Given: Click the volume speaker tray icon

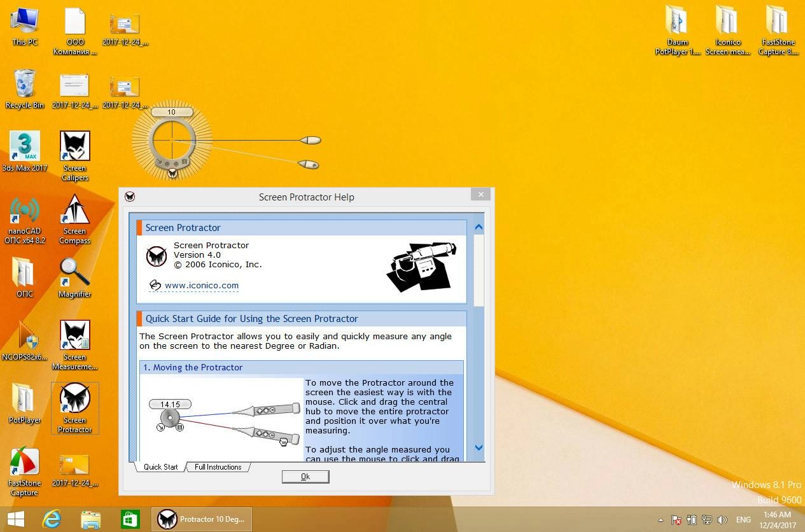Looking at the screenshot, I should [722, 520].
